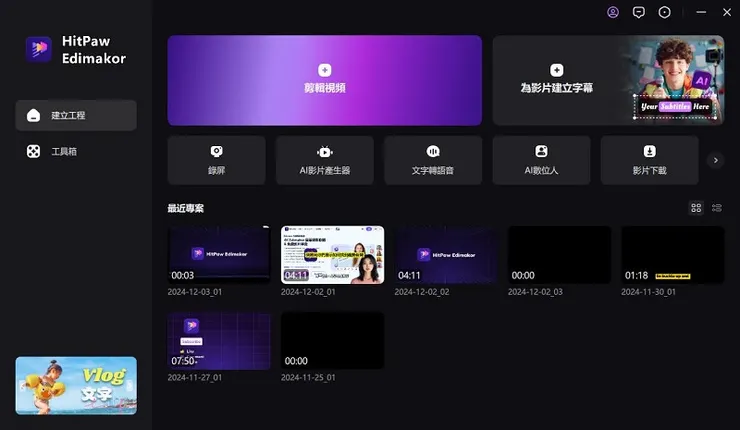Switch recent projects to list view
This screenshot has width=740, height=430.
coord(717,208)
